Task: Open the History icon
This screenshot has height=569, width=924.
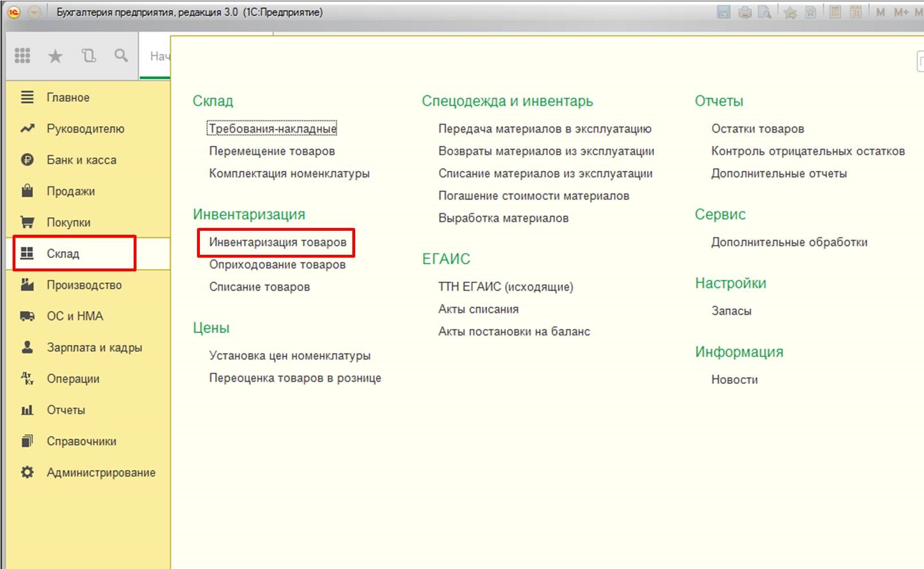Action: pyautogui.click(x=89, y=55)
